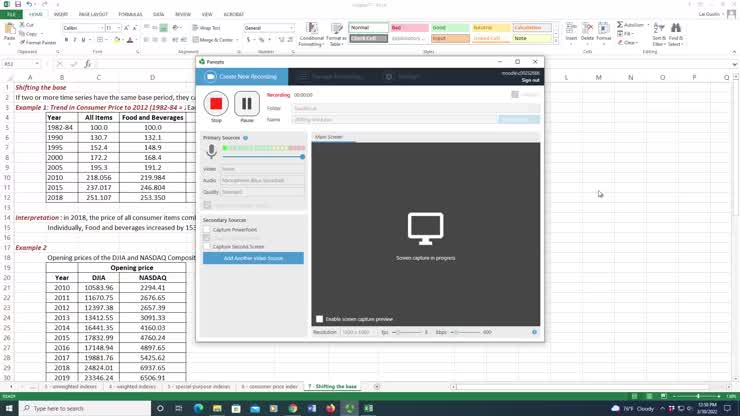740x416 pixels.
Task: Toggle Enable screen capture preview checkbox
Action: 320,319
